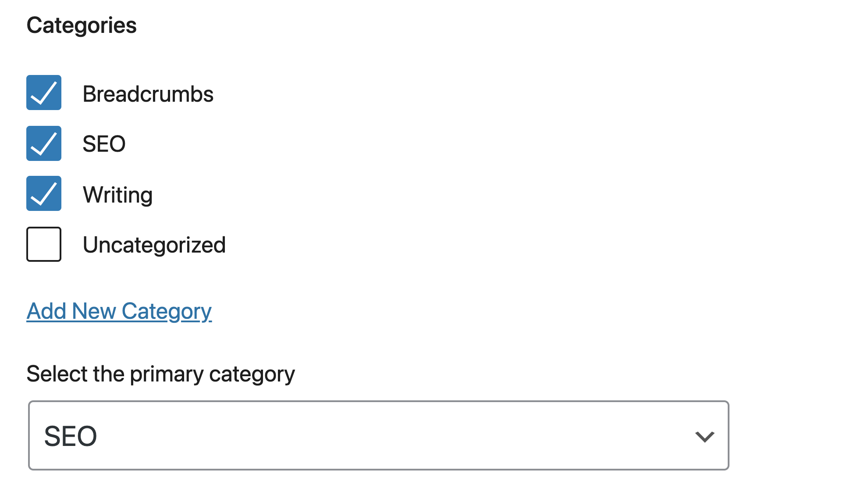This screenshot has height=499, width=868.
Task: Click the Uncategorized label text
Action: pyautogui.click(x=154, y=245)
